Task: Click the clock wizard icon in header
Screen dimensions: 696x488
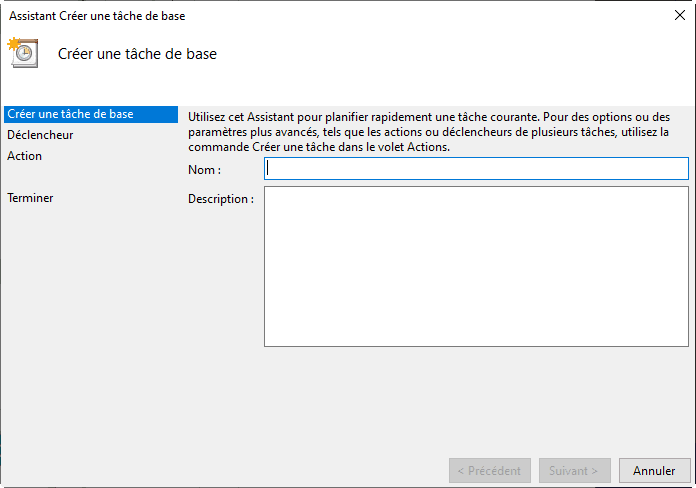Action: tap(22, 53)
